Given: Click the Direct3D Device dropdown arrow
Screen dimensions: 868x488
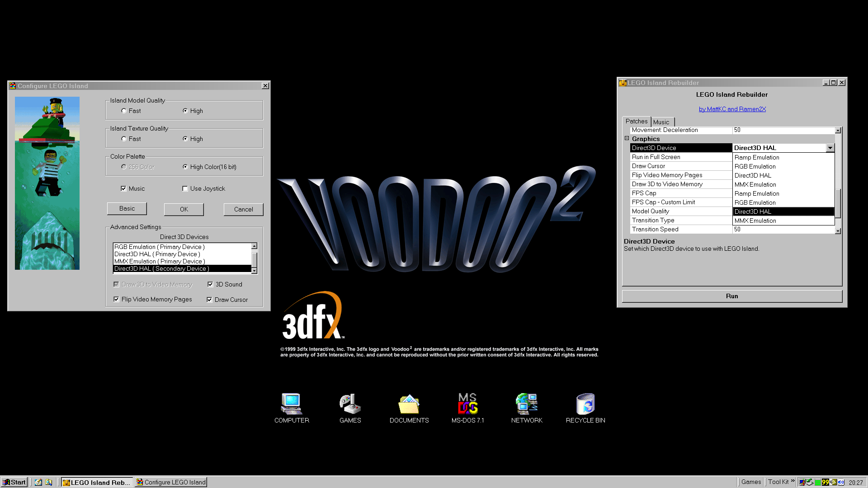Looking at the screenshot, I should (830, 148).
